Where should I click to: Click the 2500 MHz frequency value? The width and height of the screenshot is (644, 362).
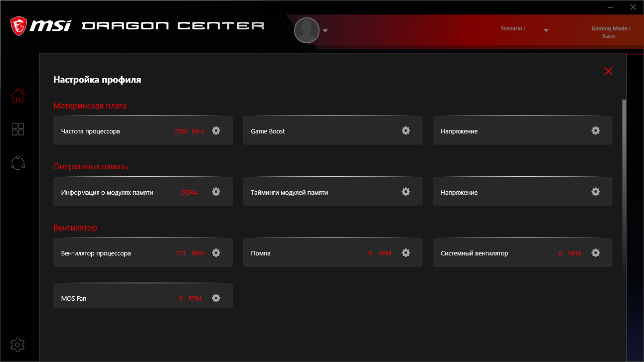[x=189, y=131]
